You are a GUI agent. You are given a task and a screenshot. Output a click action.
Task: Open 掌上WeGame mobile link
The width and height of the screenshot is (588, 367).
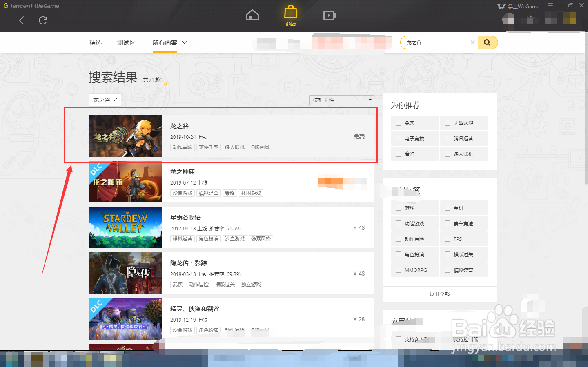click(519, 6)
